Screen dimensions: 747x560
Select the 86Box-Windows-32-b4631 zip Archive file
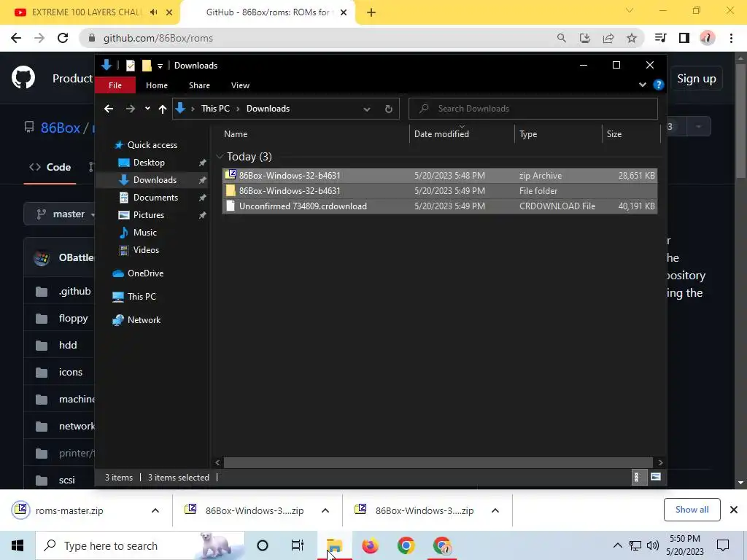point(440,175)
